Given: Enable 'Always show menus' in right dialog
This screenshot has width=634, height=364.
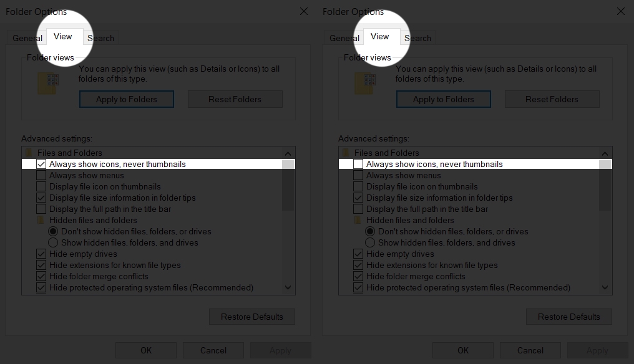Looking at the screenshot, I should coord(358,175).
